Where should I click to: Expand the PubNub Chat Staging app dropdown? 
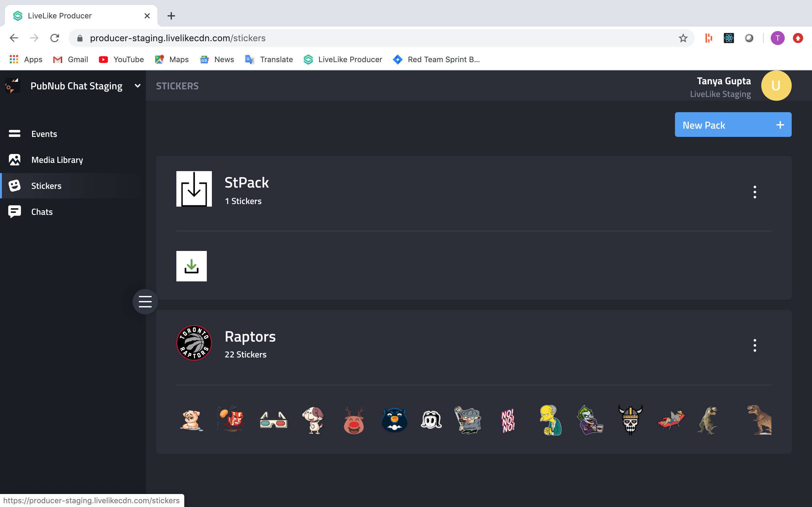pos(137,86)
